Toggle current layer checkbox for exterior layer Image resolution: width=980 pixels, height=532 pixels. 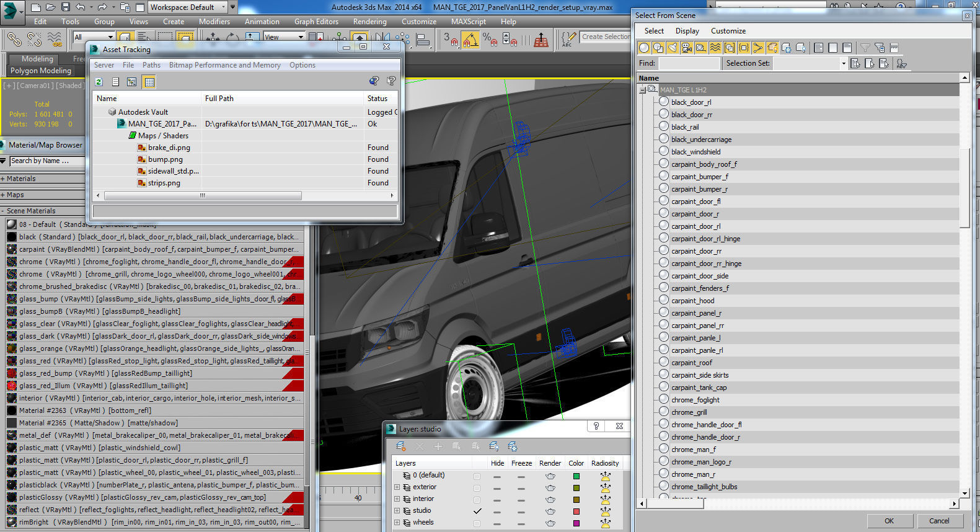(477, 488)
